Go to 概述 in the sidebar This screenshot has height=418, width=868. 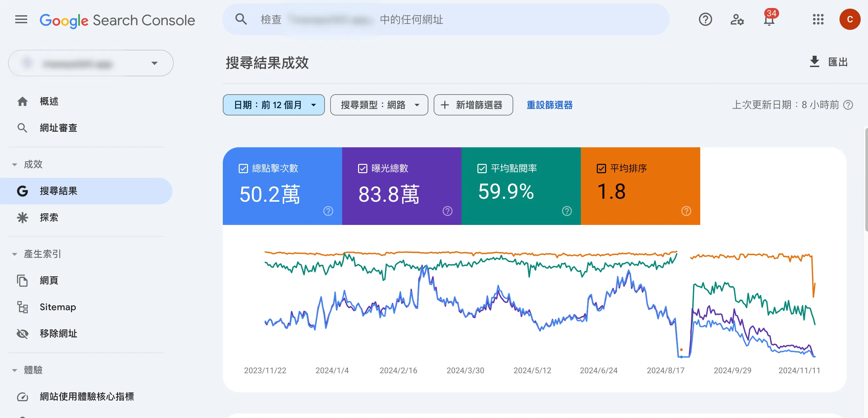(x=49, y=101)
